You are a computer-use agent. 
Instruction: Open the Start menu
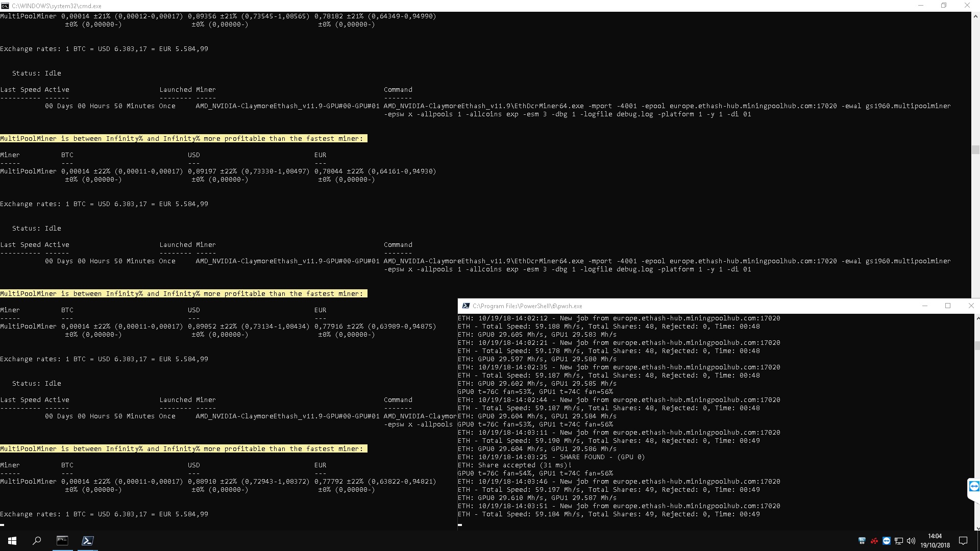click(11, 541)
